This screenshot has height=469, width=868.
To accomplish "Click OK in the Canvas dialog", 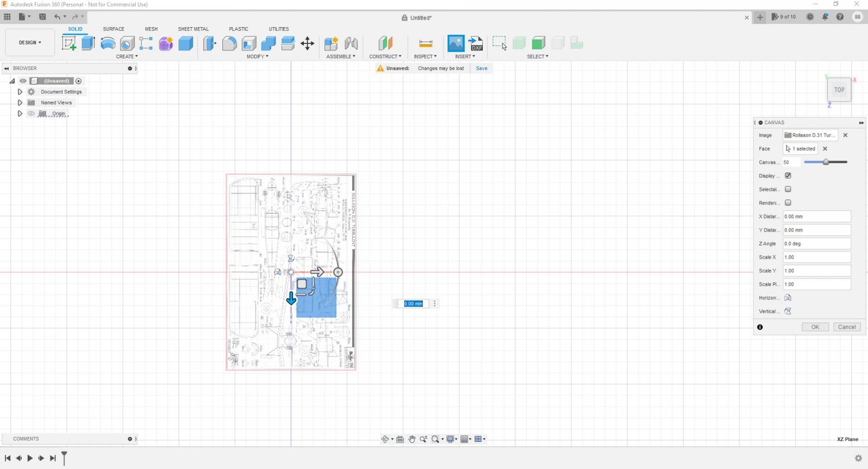I will pos(815,327).
